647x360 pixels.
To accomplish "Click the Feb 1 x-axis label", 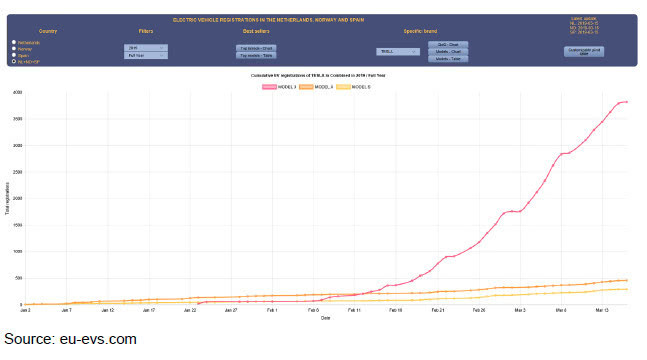I will pos(272,310).
